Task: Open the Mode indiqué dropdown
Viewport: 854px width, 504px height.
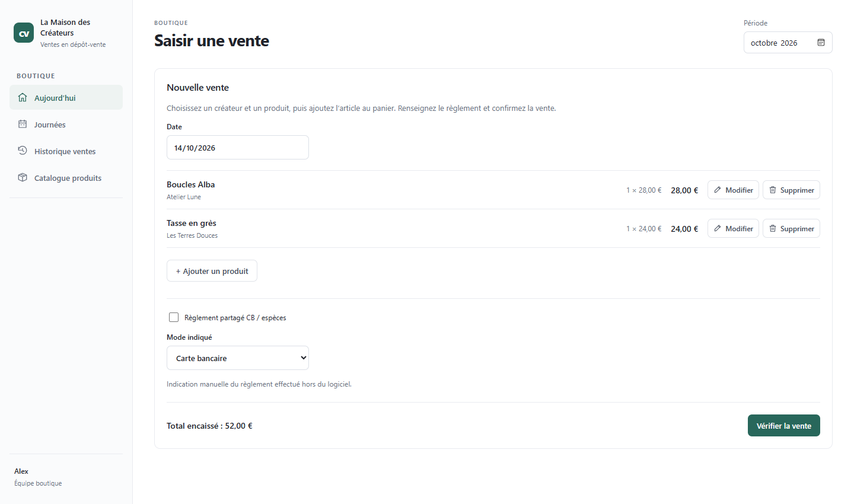Action: point(238,358)
